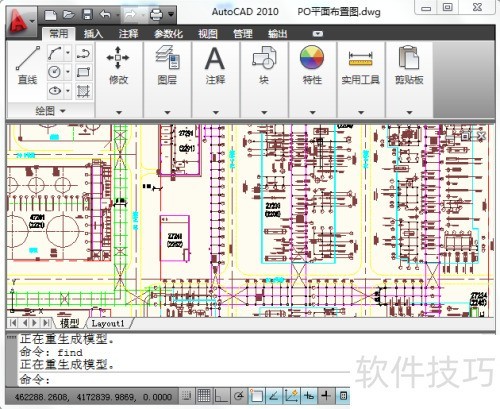500x409 pixels.
Task: Open the Clipboard (剪贴板) panel icon
Action: tap(409, 65)
